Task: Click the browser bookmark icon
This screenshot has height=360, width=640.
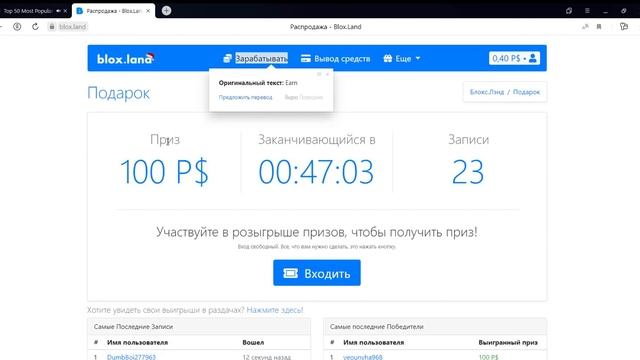Action: pos(599,27)
